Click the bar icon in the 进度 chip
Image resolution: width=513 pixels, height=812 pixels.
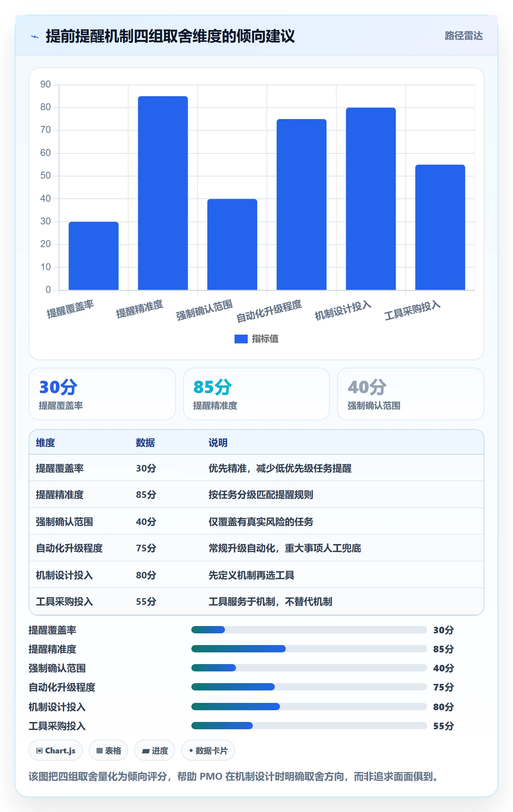click(x=146, y=751)
